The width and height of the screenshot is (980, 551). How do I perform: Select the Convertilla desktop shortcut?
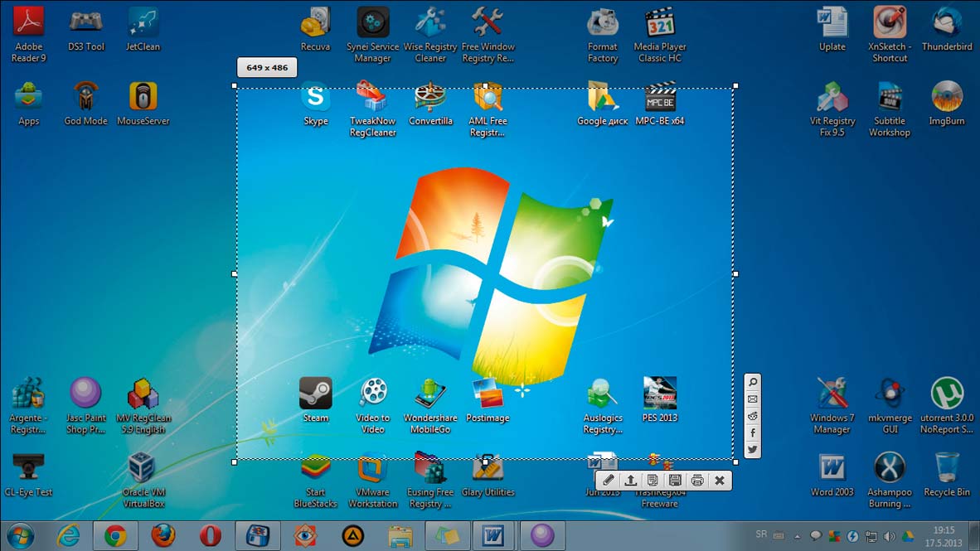(x=430, y=104)
